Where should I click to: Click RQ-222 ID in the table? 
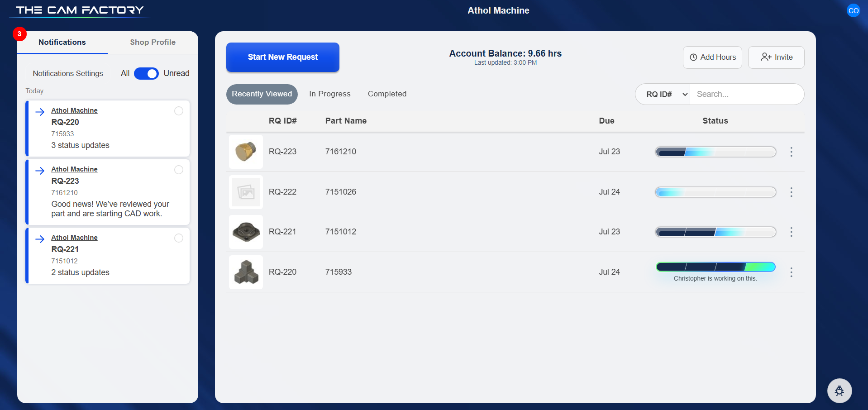282,192
